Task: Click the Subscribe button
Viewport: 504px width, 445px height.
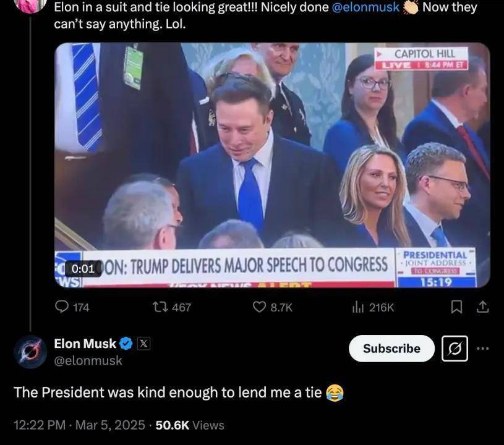Action: pos(391,349)
